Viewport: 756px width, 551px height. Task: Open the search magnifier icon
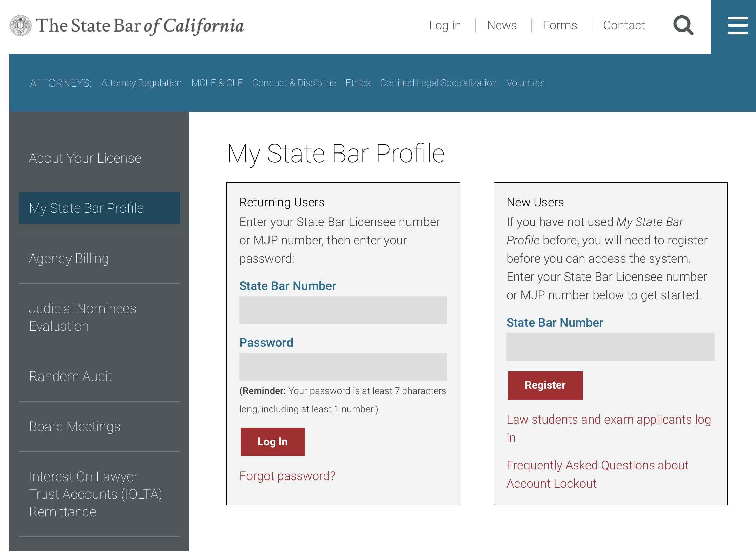click(683, 25)
